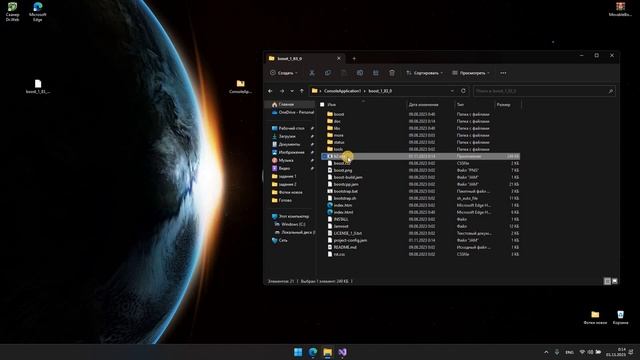Expand the address bar history chevron
The height and width of the screenshot is (360, 640).
(452, 91)
